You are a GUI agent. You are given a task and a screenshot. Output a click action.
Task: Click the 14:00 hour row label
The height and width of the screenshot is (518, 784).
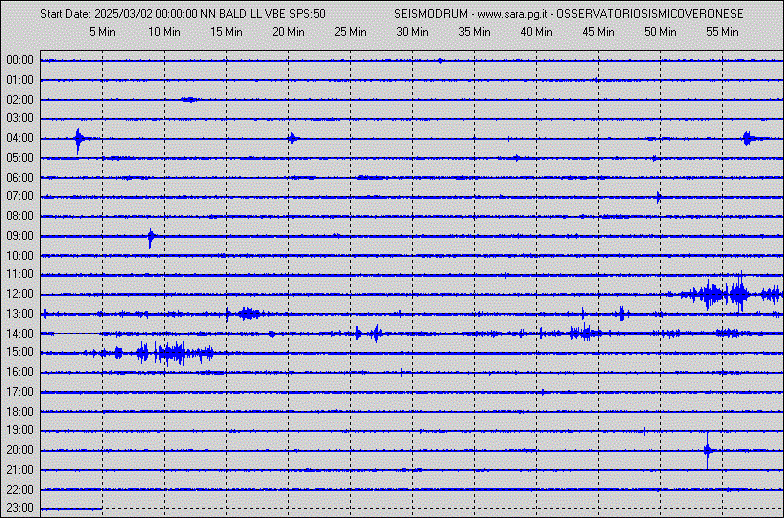(x=20, y=334)
